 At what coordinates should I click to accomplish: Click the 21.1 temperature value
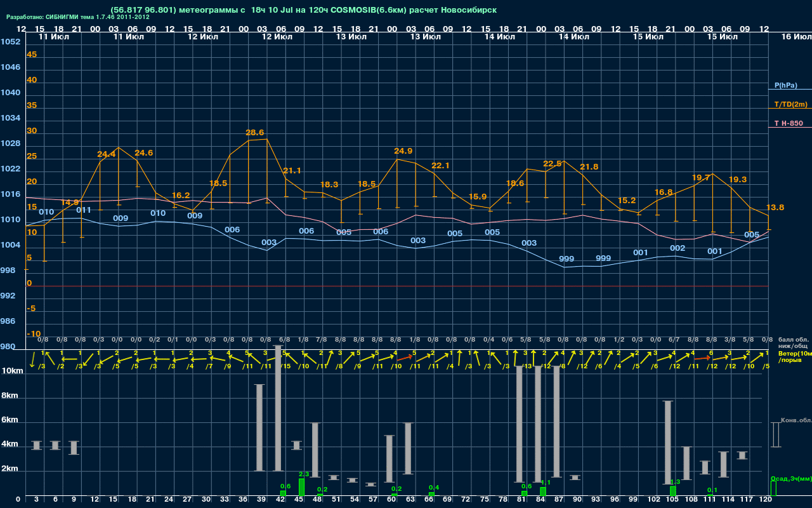click(x=292, y=171)
